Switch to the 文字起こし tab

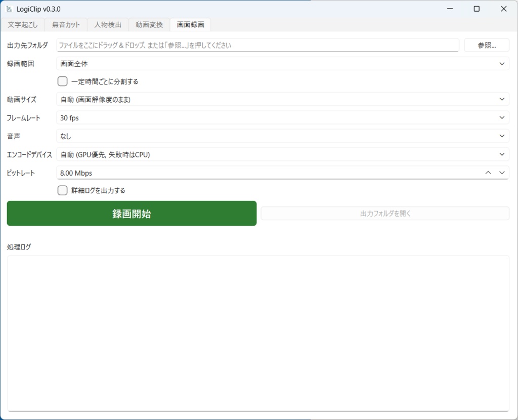(x=22, y=25)
